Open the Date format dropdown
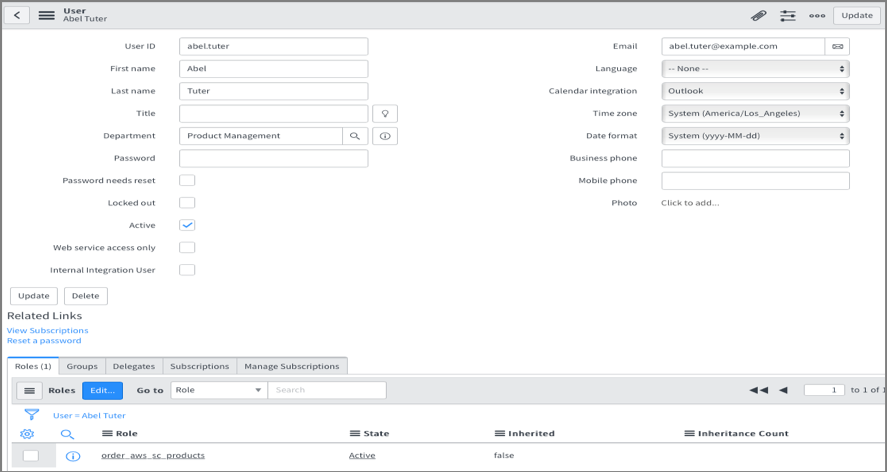The width and height of the screenshot is (887, 472). (755, 136)
